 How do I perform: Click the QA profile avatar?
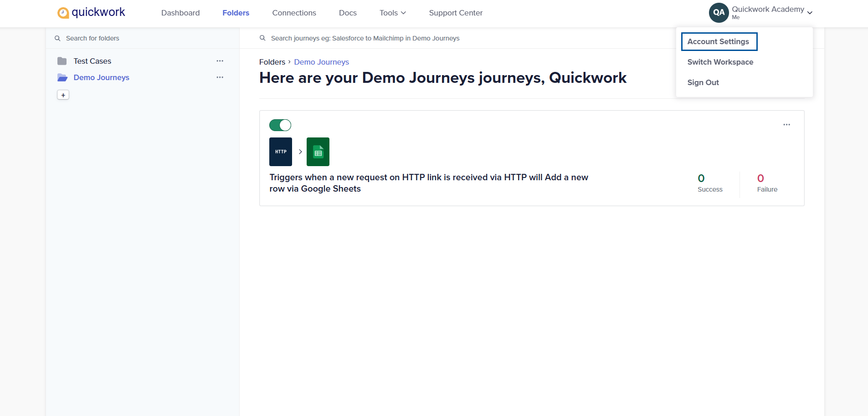tap(719, 13)
